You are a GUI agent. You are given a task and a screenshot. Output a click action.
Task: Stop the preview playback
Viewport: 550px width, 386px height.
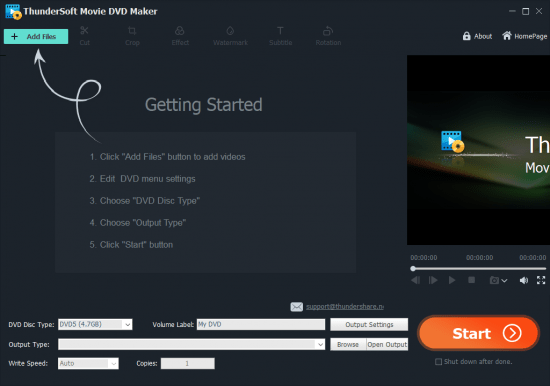point(471,280)
